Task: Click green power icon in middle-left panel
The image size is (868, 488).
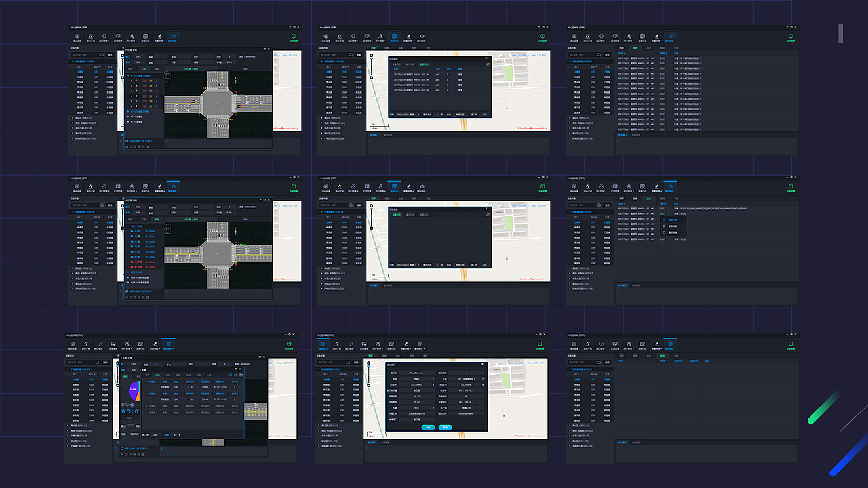Action: (x=294, y=187)
